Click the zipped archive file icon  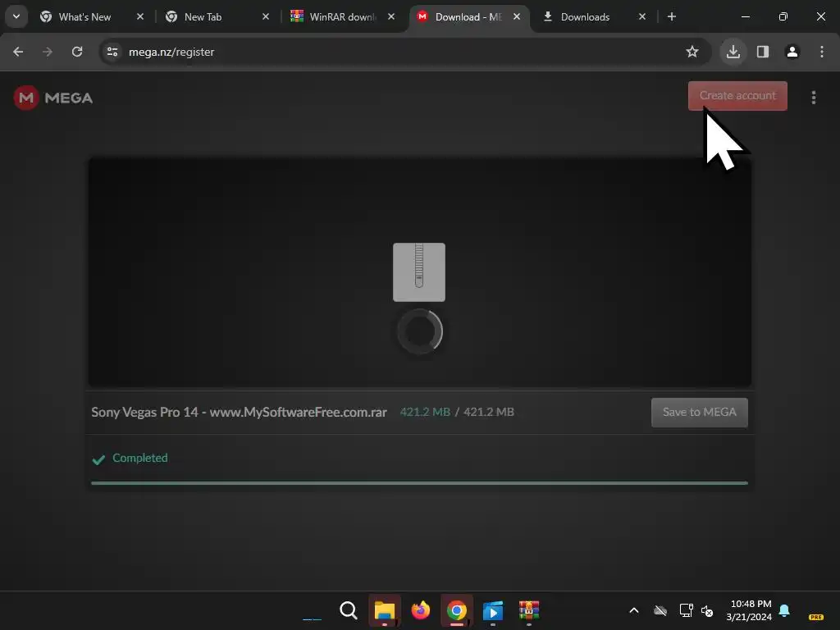(x=419, y=272)
